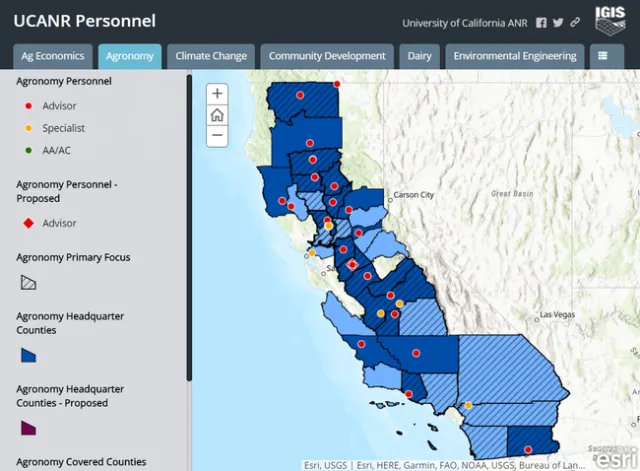Click the Las Vegas map label
Viewport: 640px width, 471px height.
(x=557, y=315)
